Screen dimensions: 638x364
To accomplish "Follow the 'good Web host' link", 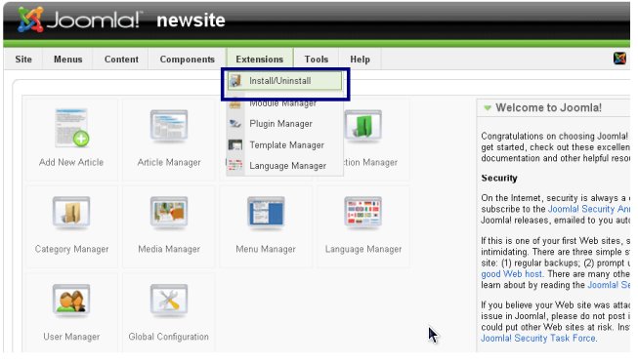I will [511, 274].
